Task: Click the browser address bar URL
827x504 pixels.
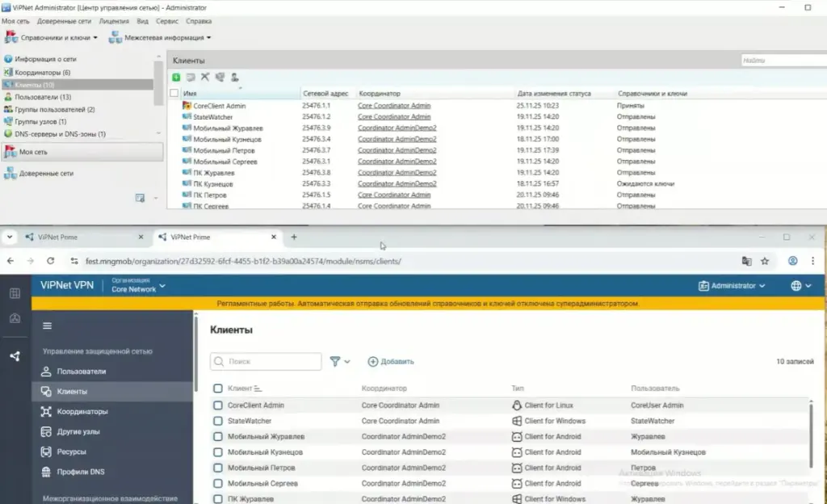Action: tap(243, 261)
